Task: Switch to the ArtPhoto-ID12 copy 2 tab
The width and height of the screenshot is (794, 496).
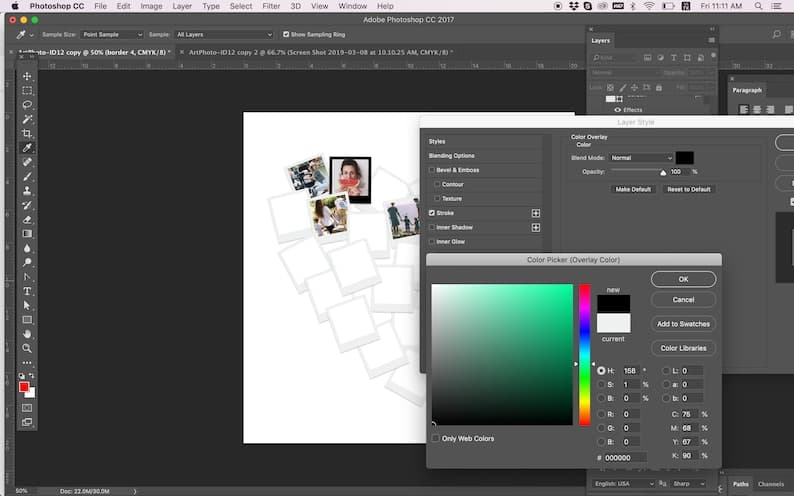Action: click(x=321, y=52)
